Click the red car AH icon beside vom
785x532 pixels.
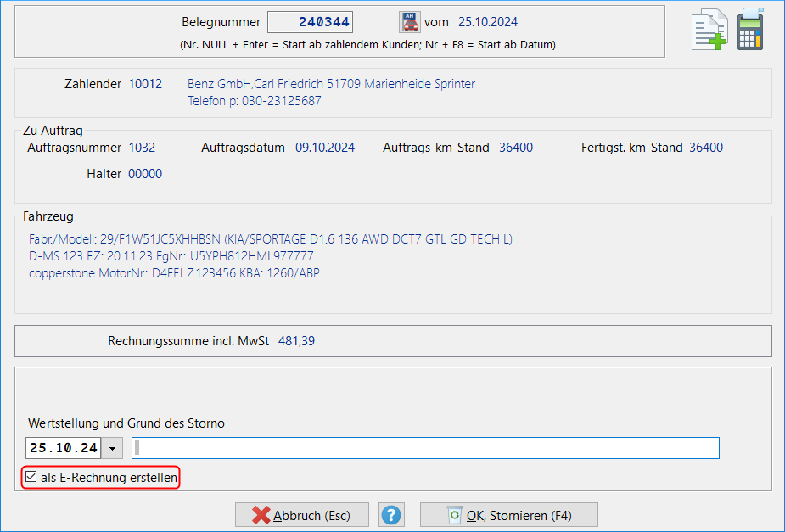coord(408,21)
